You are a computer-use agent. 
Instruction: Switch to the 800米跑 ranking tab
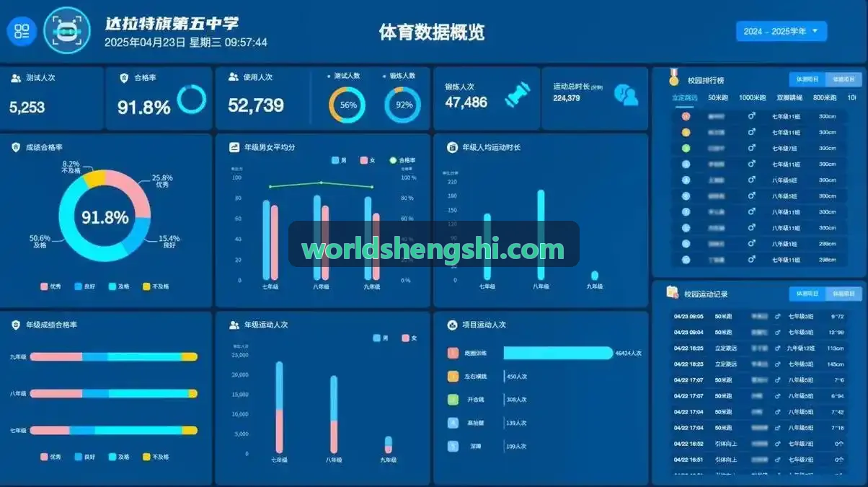(825, 97)
